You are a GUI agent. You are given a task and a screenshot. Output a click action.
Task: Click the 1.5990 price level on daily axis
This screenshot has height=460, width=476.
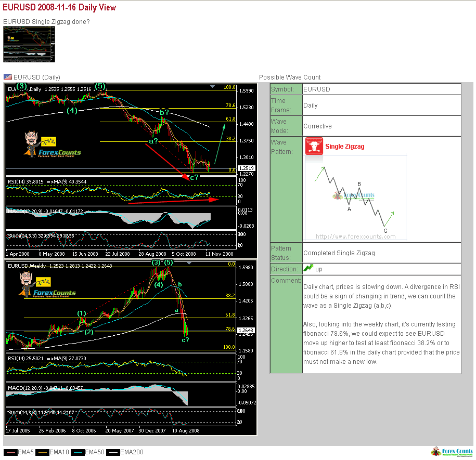pos(246,90)
